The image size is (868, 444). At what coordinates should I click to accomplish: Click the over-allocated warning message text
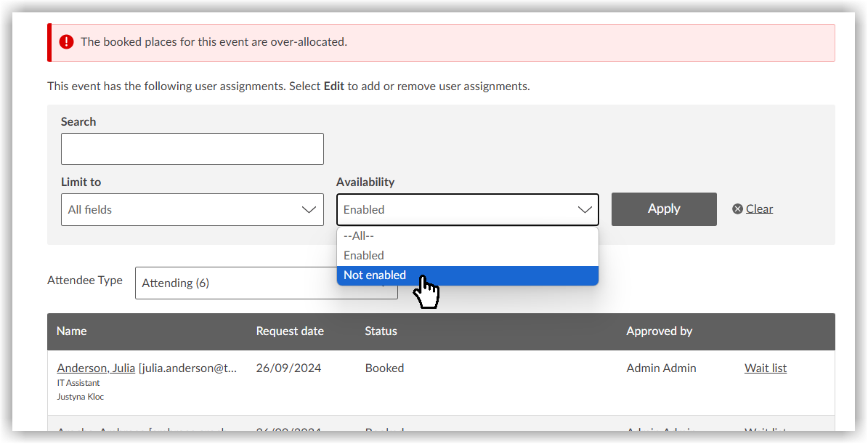pyautogui.click(x=214, y=42)
